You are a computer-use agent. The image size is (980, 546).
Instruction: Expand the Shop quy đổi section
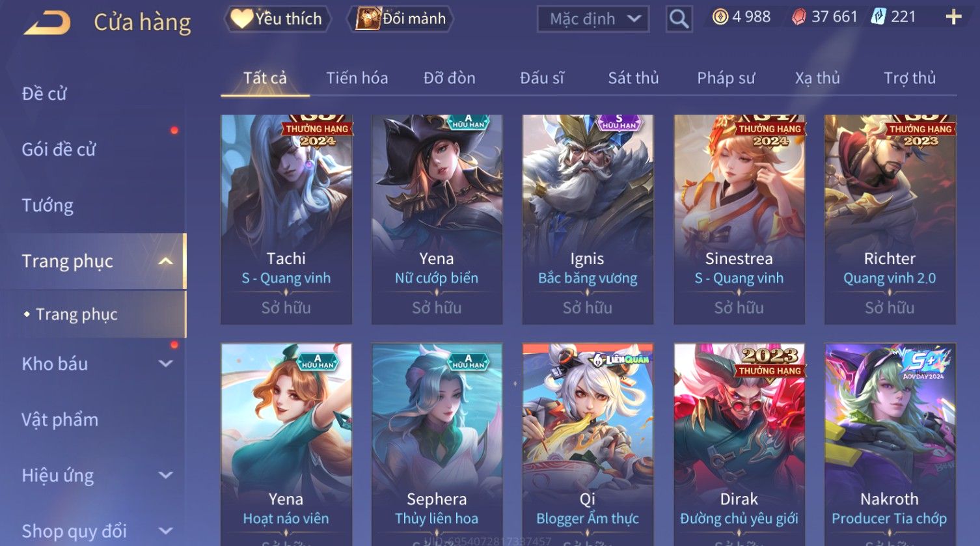tap(166, 531)
